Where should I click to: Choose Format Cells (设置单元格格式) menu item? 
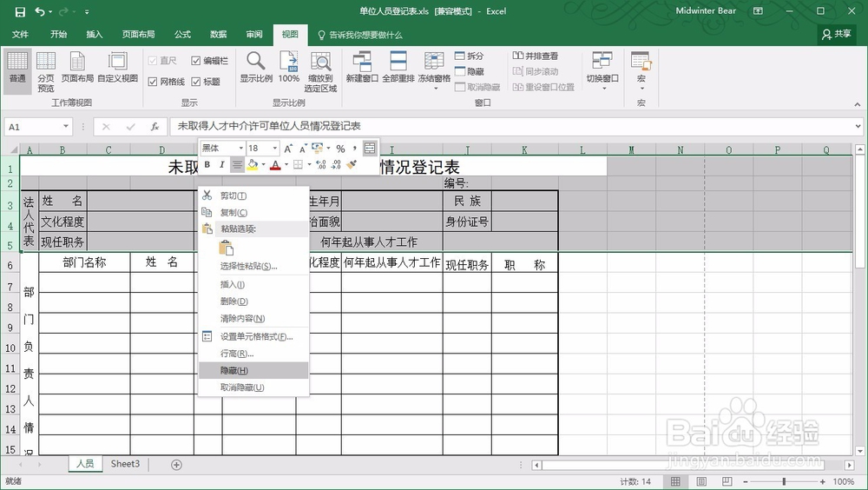[x=253, y=336]
